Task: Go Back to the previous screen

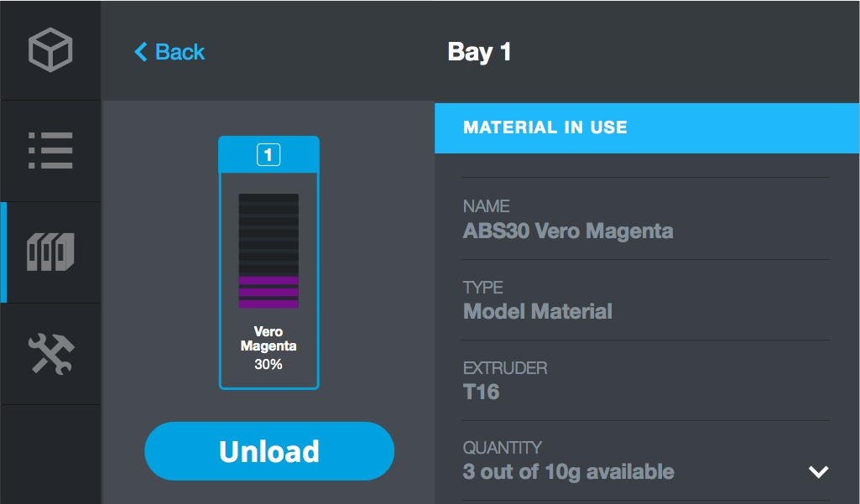Action: 169,52
